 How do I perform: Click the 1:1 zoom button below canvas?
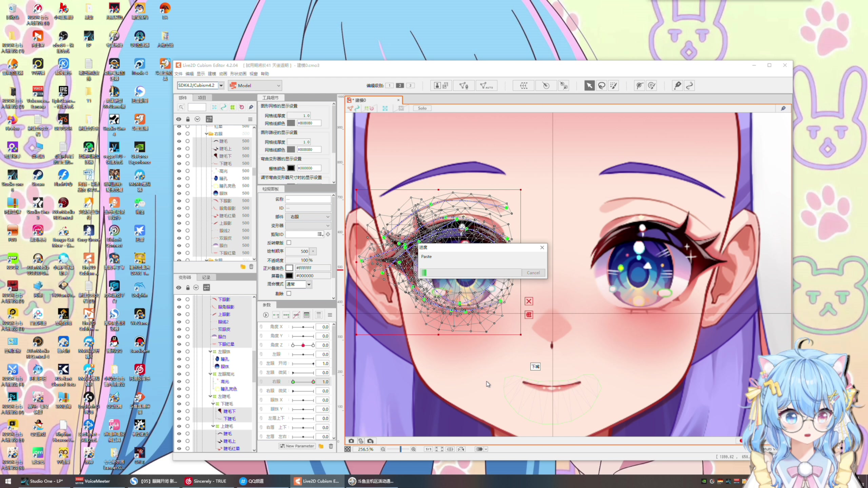[429, 449]
